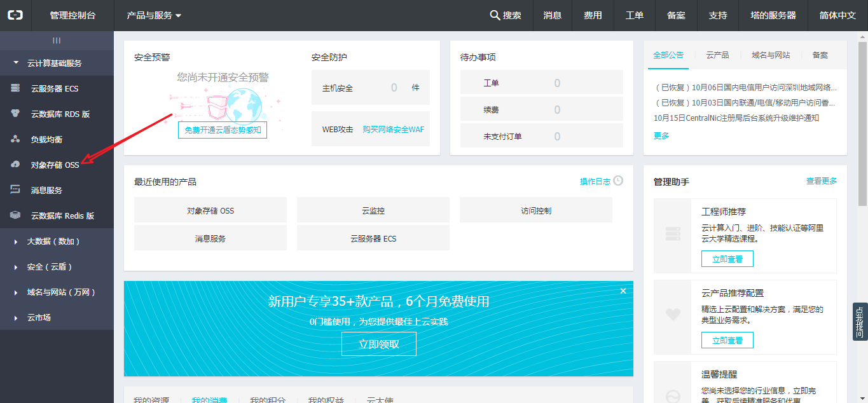Click the OSS cloud icon in sidebar
The height and width of the screenshot is (403, 868).
(15, 165)
